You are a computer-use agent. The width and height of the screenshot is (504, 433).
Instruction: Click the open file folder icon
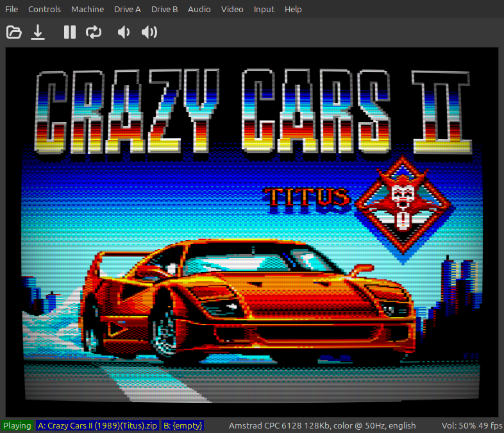14,32
